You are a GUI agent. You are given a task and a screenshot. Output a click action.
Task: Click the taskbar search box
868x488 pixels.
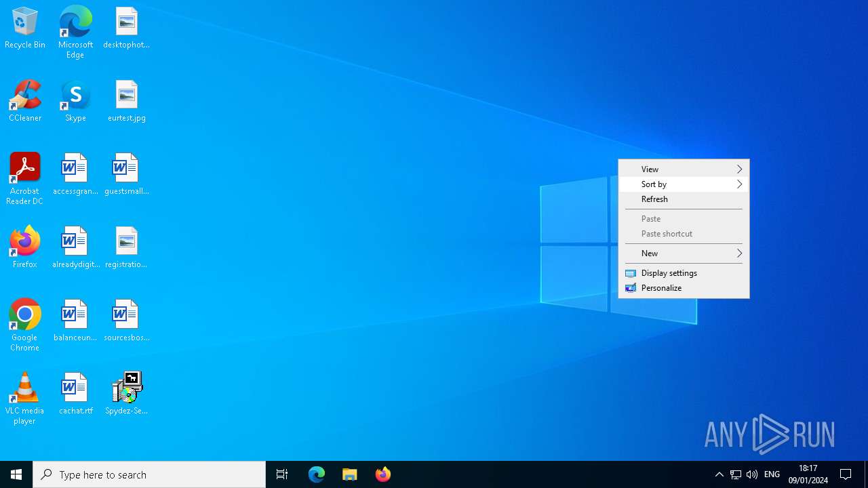[149, 474]
